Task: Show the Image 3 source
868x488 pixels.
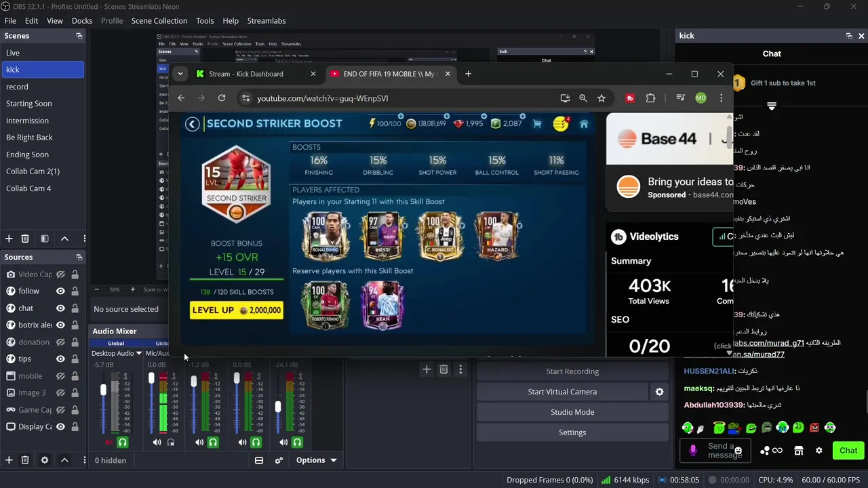Action: (x=60, y=393)
